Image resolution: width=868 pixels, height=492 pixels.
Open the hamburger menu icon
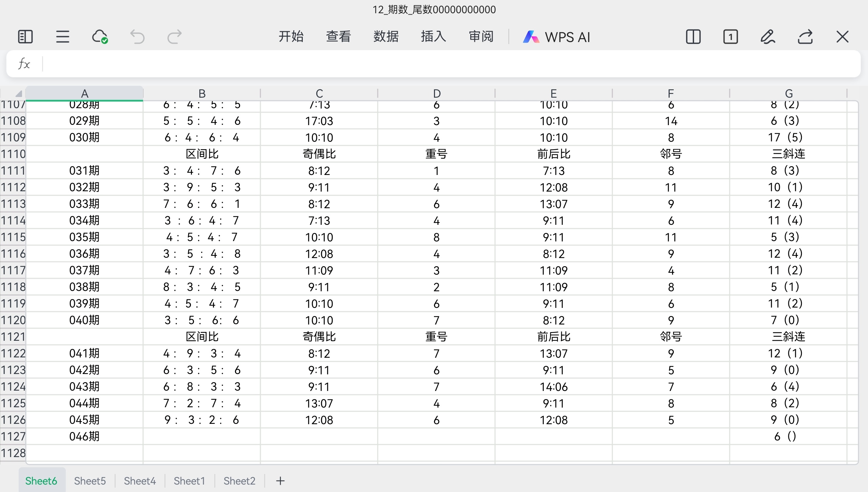tap(63, 37)
